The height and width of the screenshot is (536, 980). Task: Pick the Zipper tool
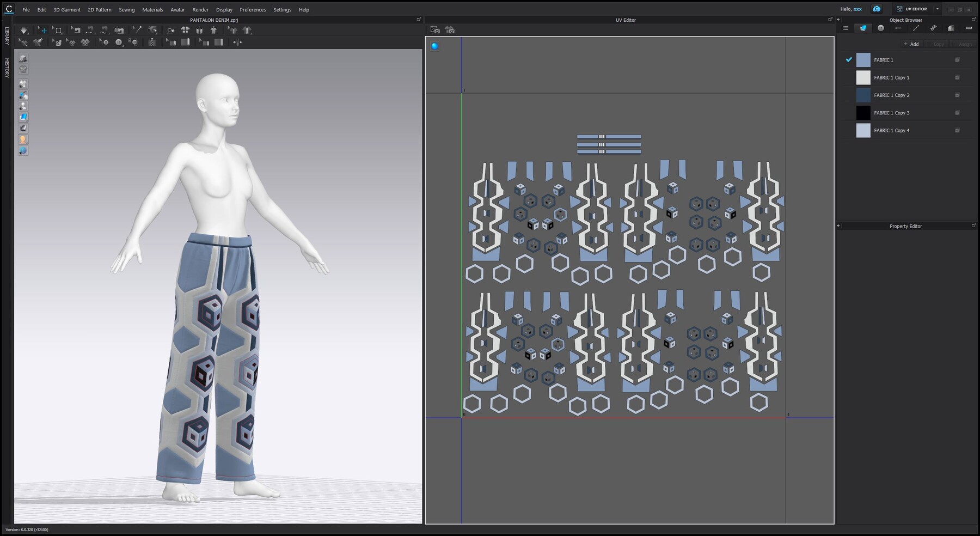pyautogui.click(x=151, y=42)
